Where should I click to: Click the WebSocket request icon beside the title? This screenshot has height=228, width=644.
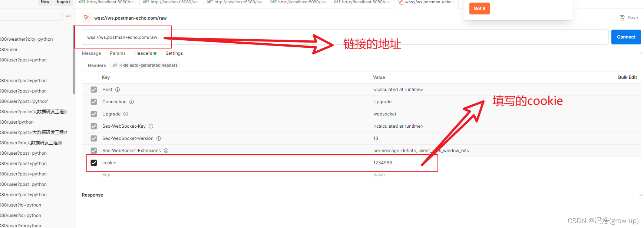pos(87,18)
